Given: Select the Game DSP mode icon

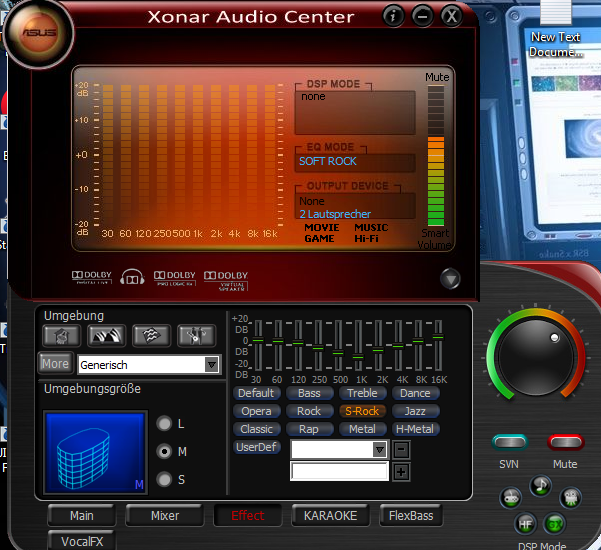Looking at the screenshot, I should 511,498.
